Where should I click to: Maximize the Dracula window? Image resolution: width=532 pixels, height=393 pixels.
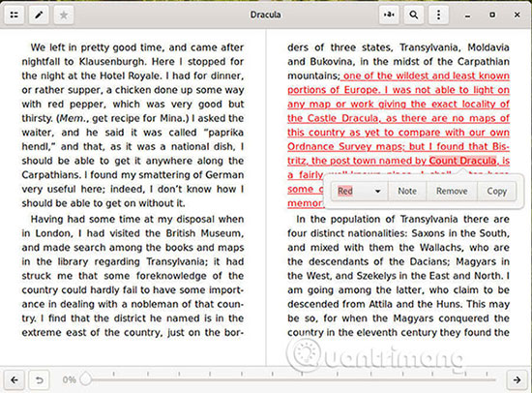pyautogui.click(x=492, y=15)
